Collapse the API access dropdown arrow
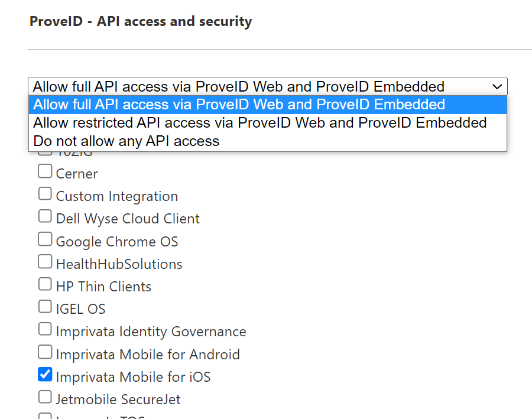This screenshot has width=532, height=419. 497,86
